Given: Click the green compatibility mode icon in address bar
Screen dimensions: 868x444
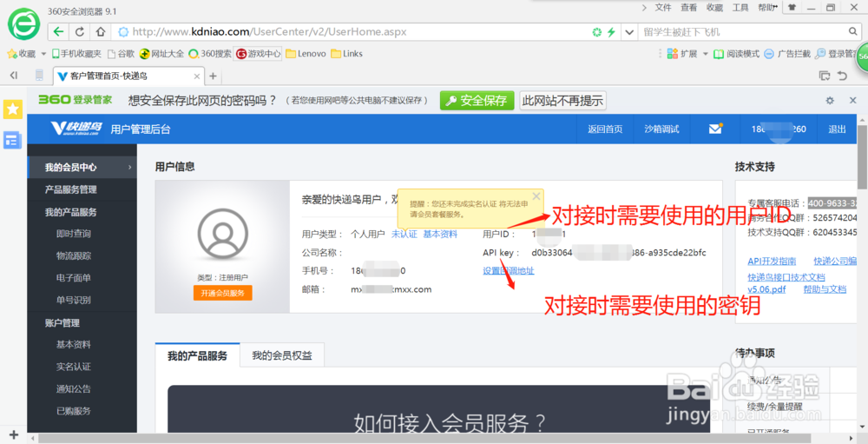Looking at the screenshot, I should pos(597,32).
